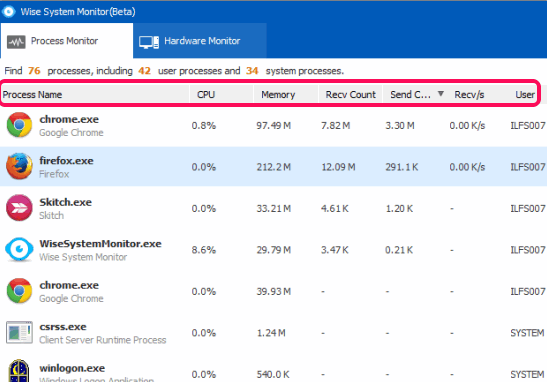Screen dimensions: 547x382
Task: Click the Recv/s column header
Action: coord(469,94)
